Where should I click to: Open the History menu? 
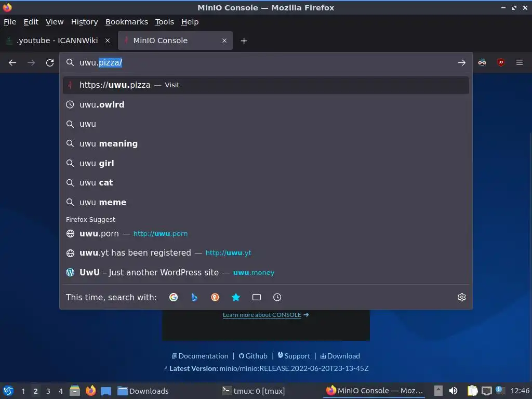85,22
